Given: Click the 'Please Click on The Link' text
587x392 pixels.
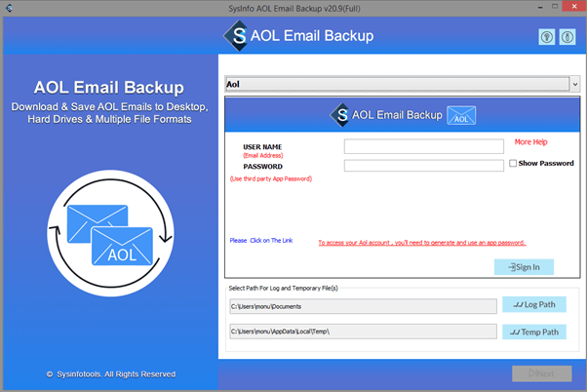Looking at the screenshot, I should (x=261, y=240).
